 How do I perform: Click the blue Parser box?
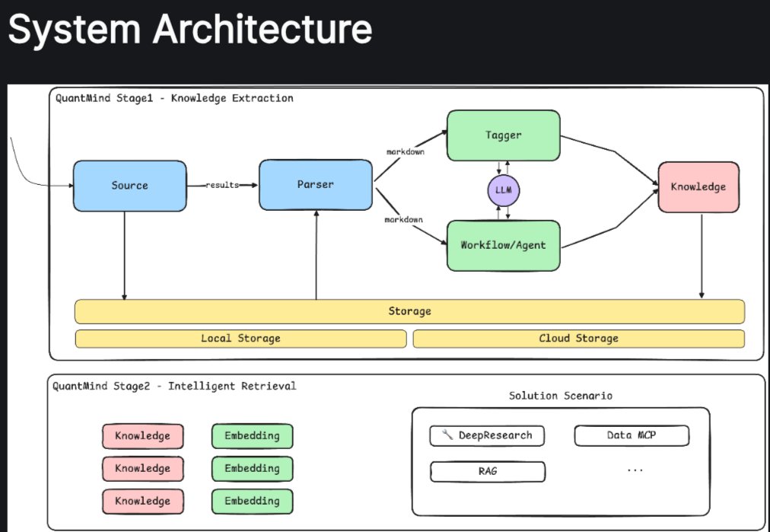pos(315,185)
